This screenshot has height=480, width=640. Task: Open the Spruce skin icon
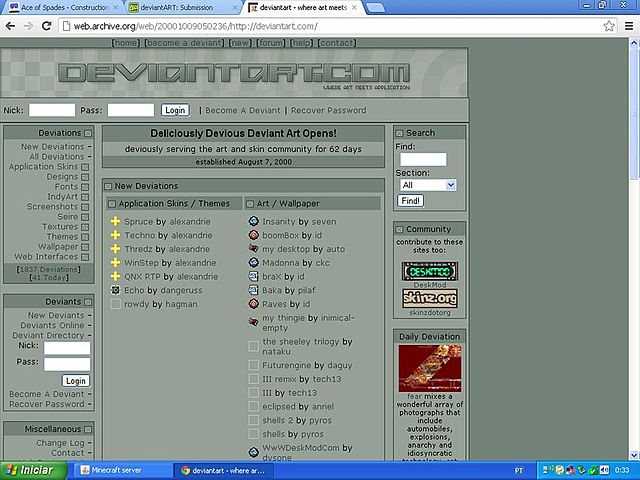point(116,221)
